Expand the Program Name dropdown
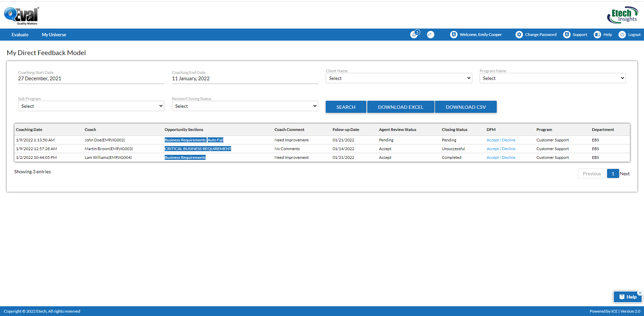This screenshot has width=644, height=316. point(552,78)
